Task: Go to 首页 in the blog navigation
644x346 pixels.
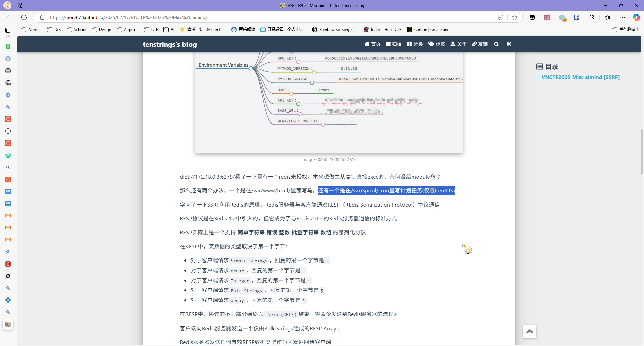Action: coord(372,44)
